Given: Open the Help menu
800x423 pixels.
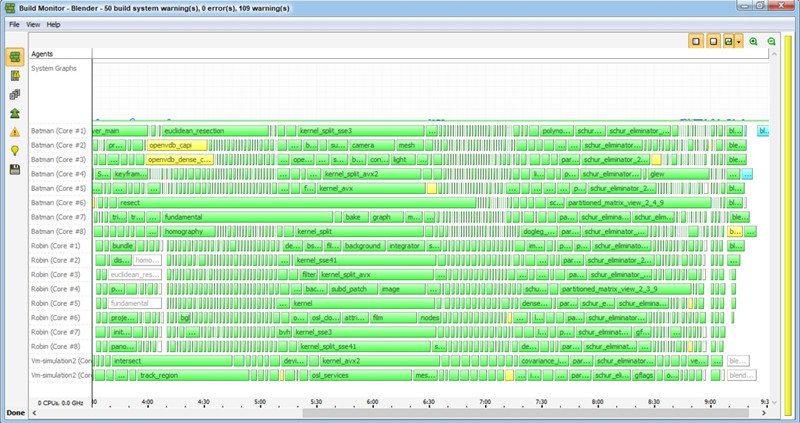Looking at the screenshot, I should click(54, 24).
